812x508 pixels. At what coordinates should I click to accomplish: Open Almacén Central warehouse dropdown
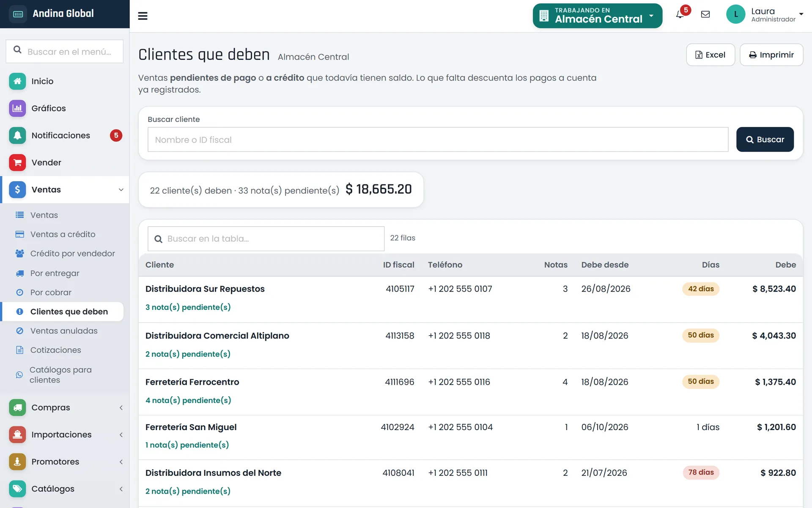[x=597, y=16]
